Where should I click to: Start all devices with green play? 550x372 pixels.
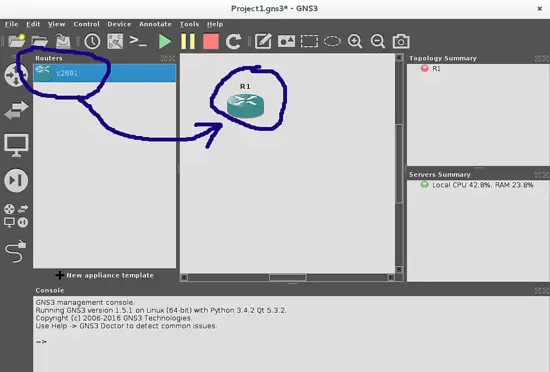pyautogui.click(x=165, y=41)
